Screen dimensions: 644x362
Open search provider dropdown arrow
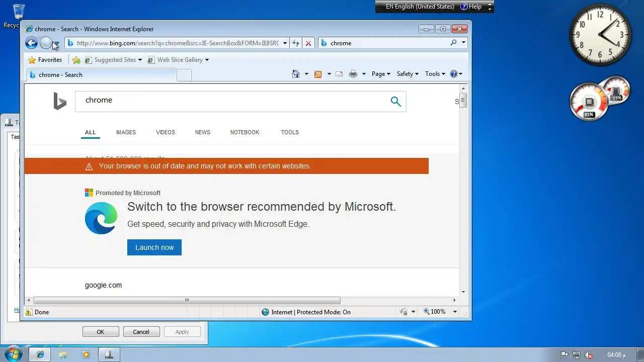463,43
